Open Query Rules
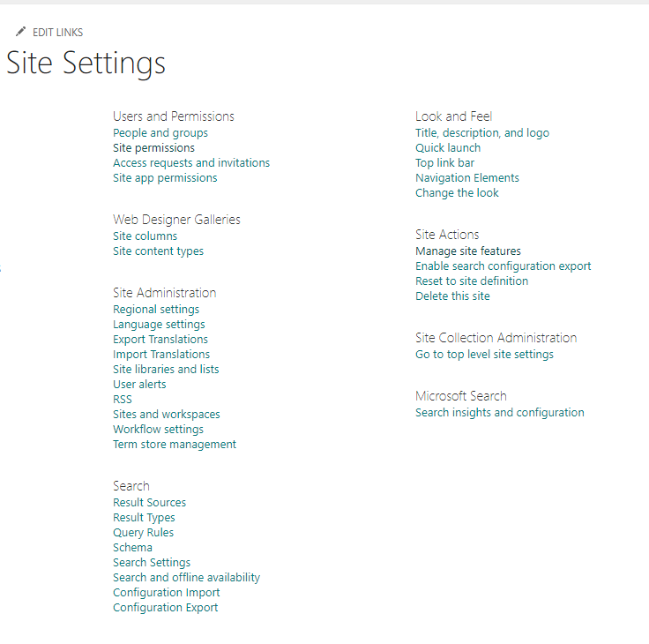Screen dimensions: 649x644 tap(143, 533)
